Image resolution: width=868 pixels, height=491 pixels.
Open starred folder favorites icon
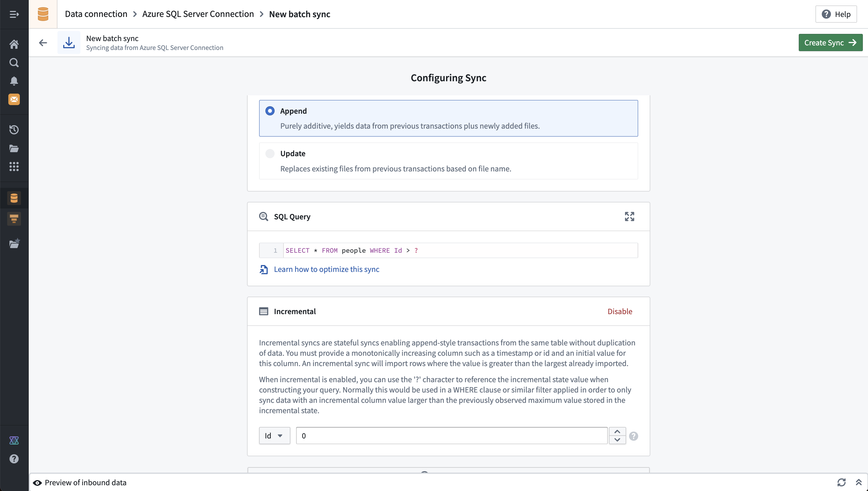pos(14,243)
